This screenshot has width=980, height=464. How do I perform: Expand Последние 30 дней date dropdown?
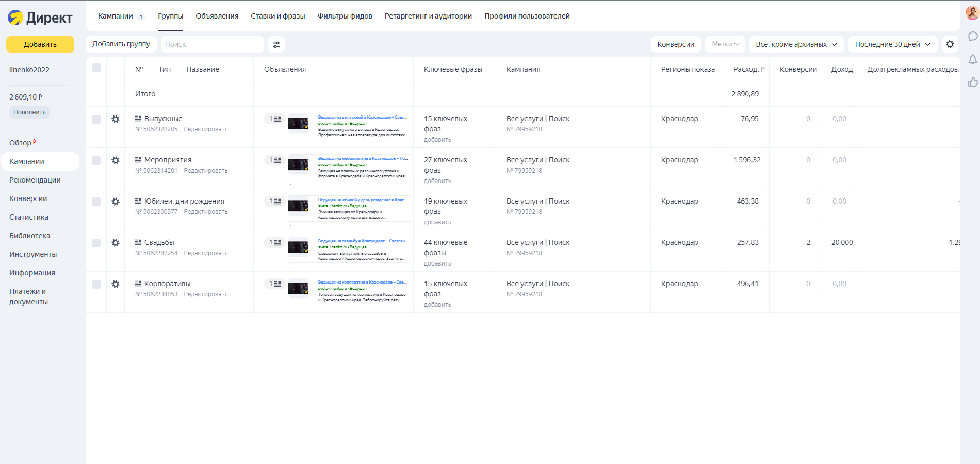[893, 44]
